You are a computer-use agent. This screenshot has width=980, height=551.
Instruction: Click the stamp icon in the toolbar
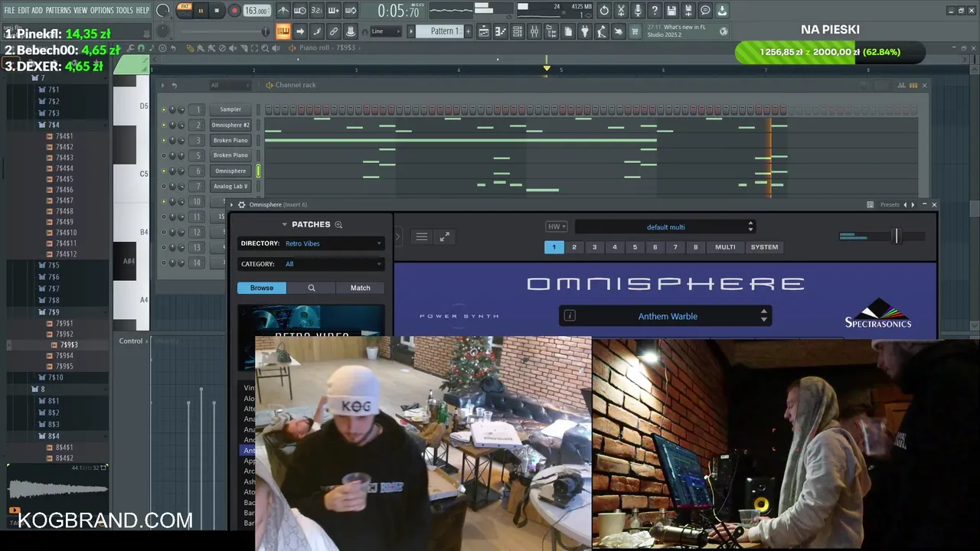pyautogui.click(x=351, y=31)
